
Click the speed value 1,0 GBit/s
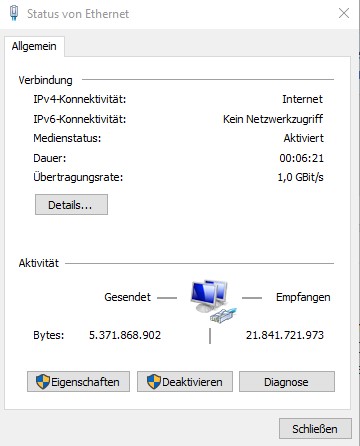tap(301, 177)
